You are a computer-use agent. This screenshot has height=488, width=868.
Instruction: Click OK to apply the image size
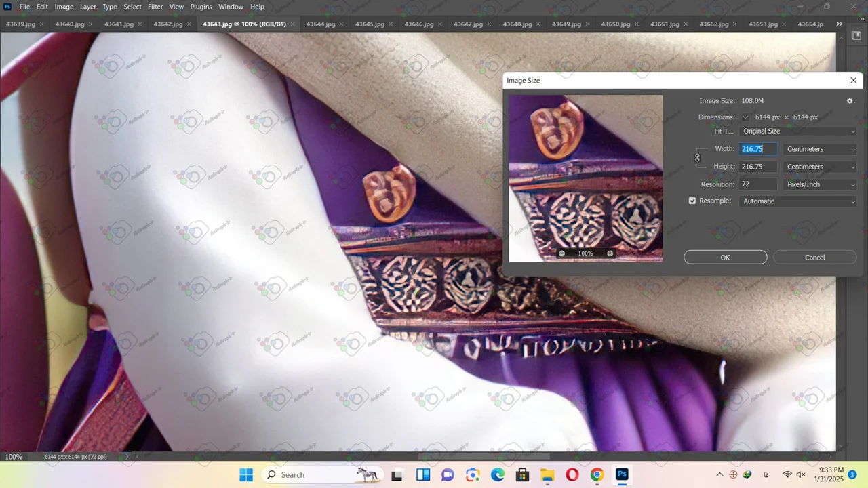click(725, 258)
